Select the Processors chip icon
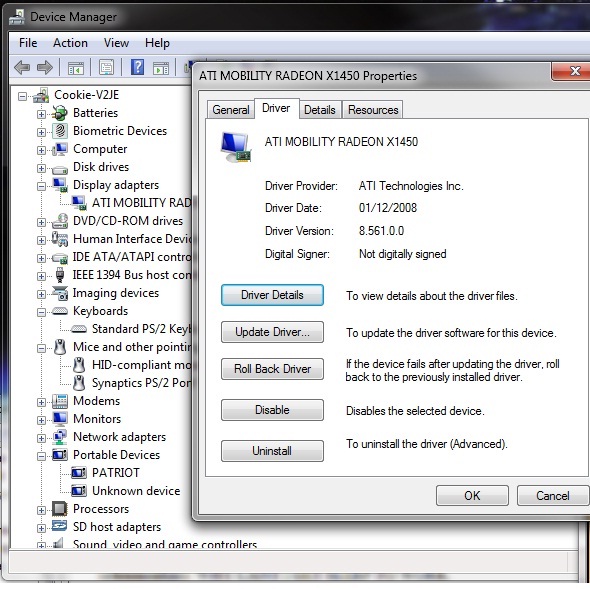 (x=59, y=508)
